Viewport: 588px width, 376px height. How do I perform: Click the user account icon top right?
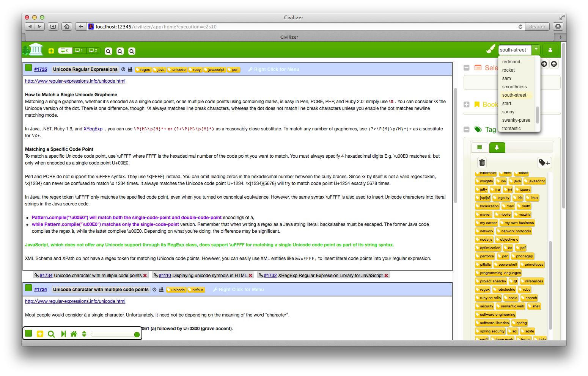550,50
